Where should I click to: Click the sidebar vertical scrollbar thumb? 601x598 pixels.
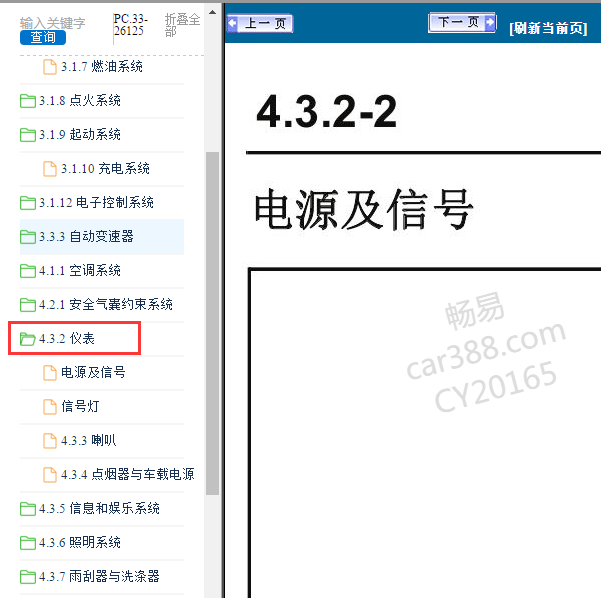pos(212,324)
